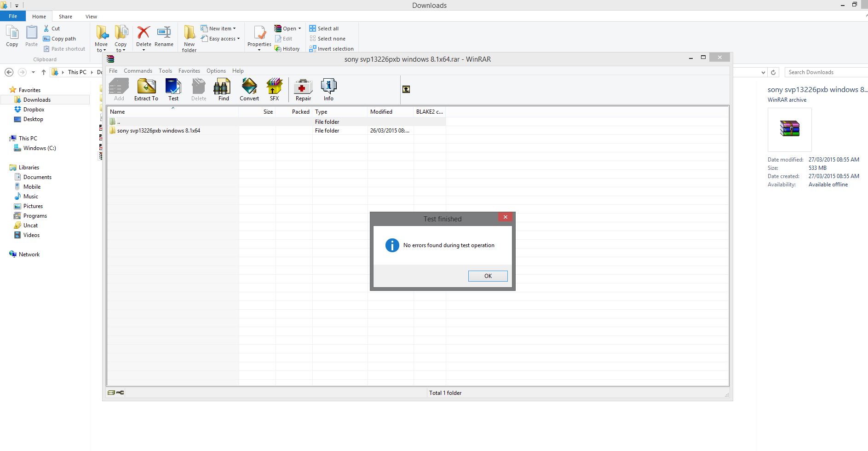The width and height of the screenshot is (868, 451).
Task: Sort by the Packed column header
Action: (294, 112)
